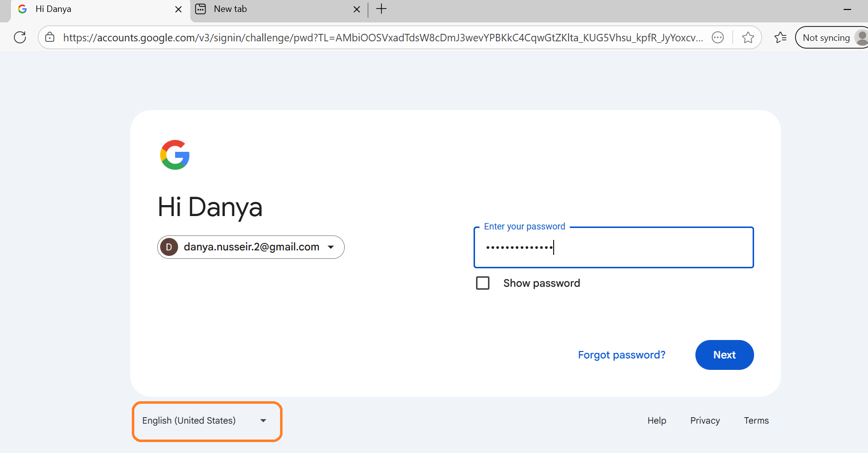Image resolution: width=868 pixels, height=453 pixels.
Task: Open the English (United States) language dropdown
Action: [x=207, y=421]
